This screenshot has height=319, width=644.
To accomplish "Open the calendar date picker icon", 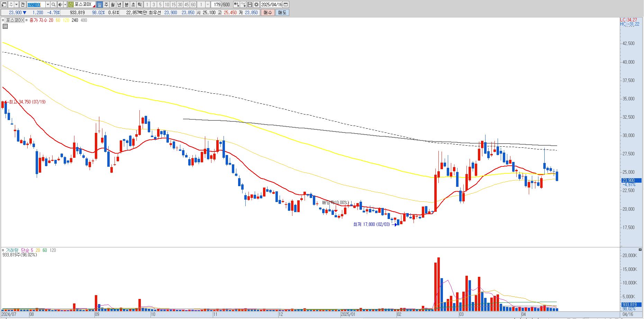I will pos(286,4).
